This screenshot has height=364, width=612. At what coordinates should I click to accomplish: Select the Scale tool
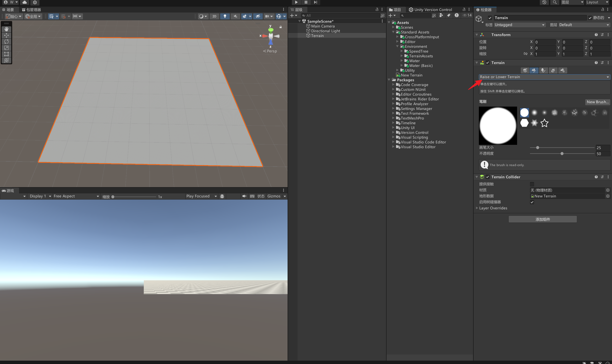(6, 48)
